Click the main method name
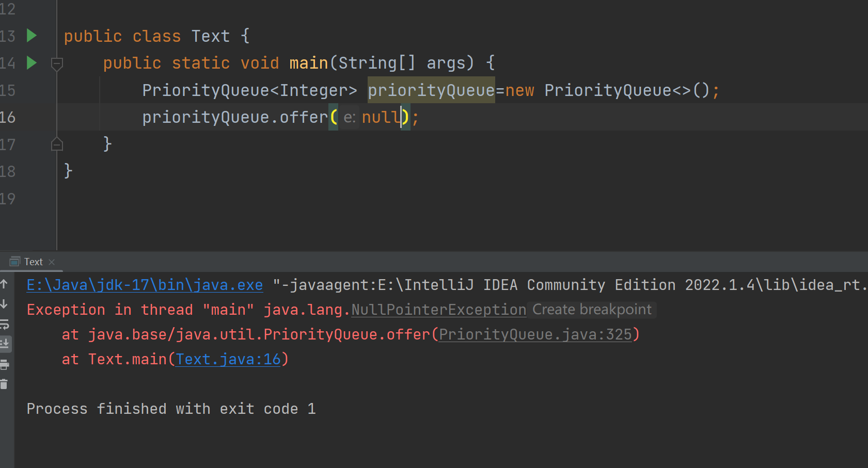The width and height of the screenshot is (868, 468). pos(309,63)
